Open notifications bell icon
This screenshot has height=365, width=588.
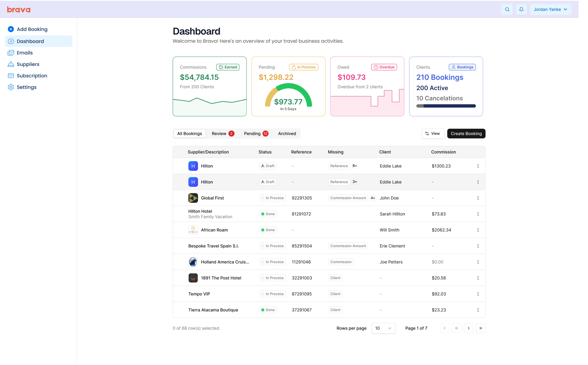click(521, 9)
